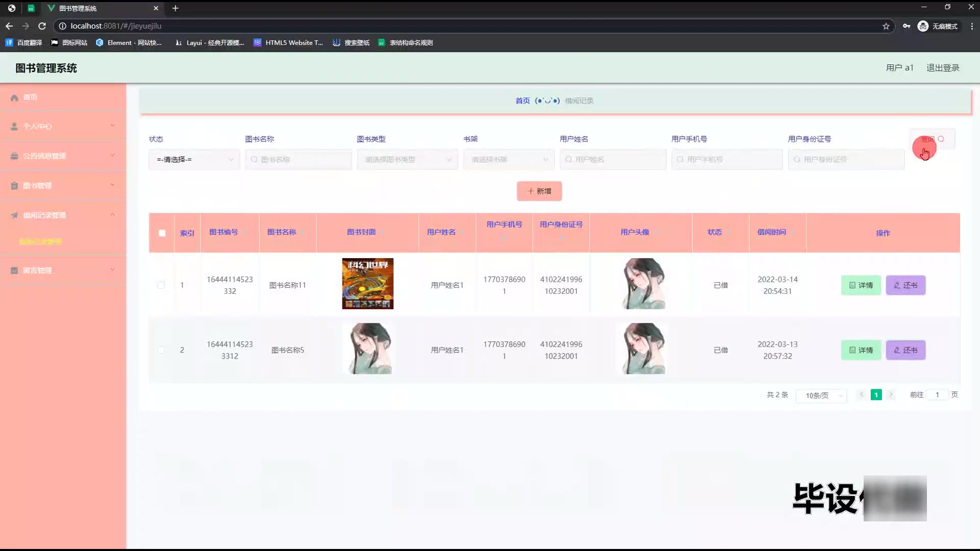Image resolution: width=980 pixels, height=551 pixels.
Task: Click the browser address bar URL
Action: 116,26
